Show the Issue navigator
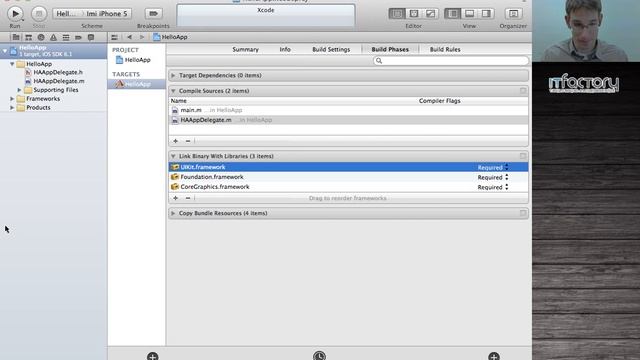 (53, 37)
